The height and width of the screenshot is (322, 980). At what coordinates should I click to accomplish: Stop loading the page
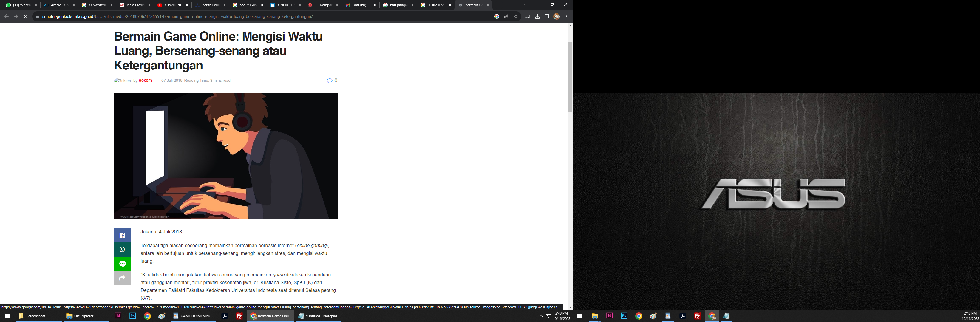pyautogui.click(x=25, y=16)
